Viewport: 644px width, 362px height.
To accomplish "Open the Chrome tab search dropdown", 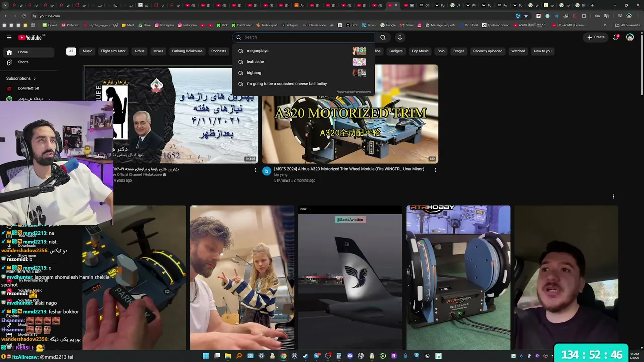I will 6,5.
